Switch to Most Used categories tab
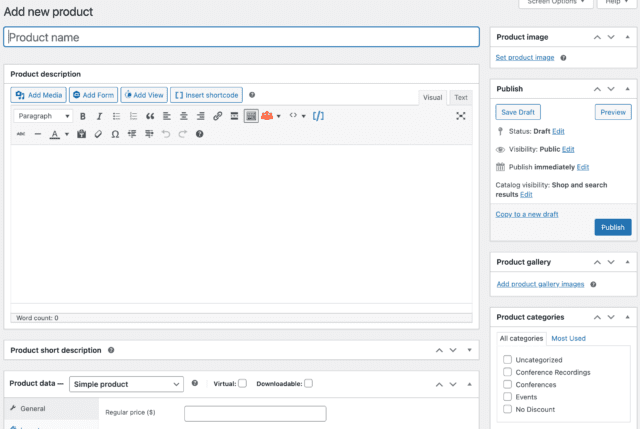640x429 pixels. point(568,338)
